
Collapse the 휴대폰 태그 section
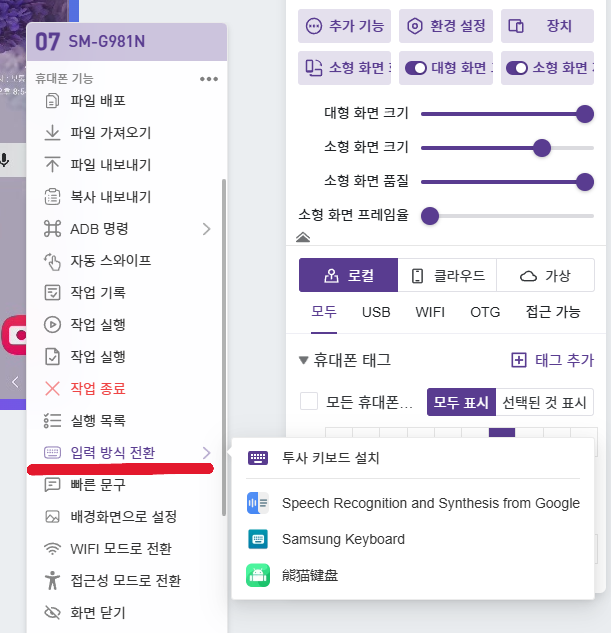pos(304,360)
